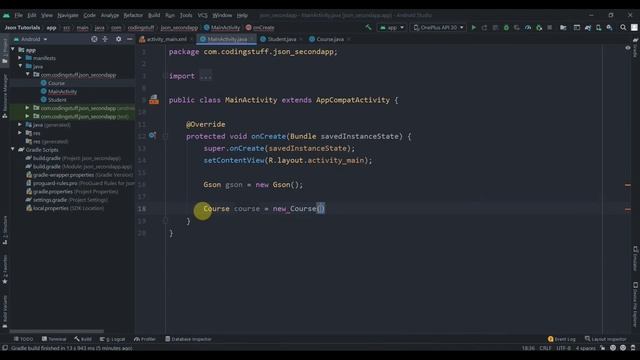Open the Logcat tool window
Screen dimensions: 640x360
(113, 339)
